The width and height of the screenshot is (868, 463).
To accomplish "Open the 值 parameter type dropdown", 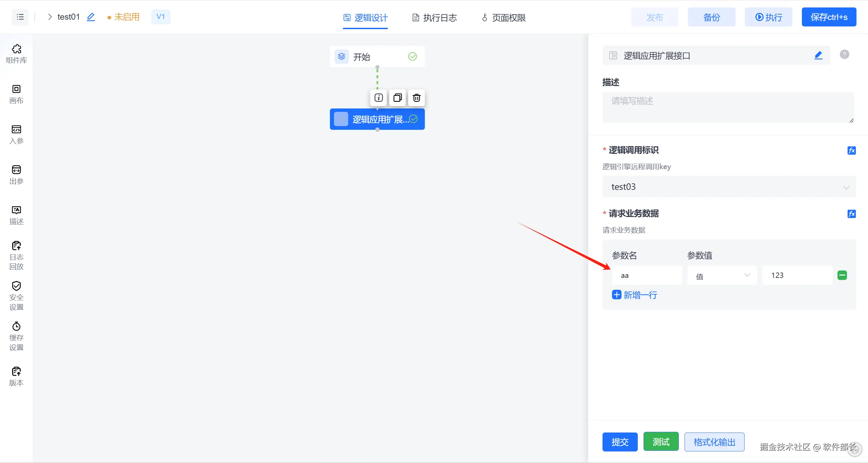I will [722, 276].
